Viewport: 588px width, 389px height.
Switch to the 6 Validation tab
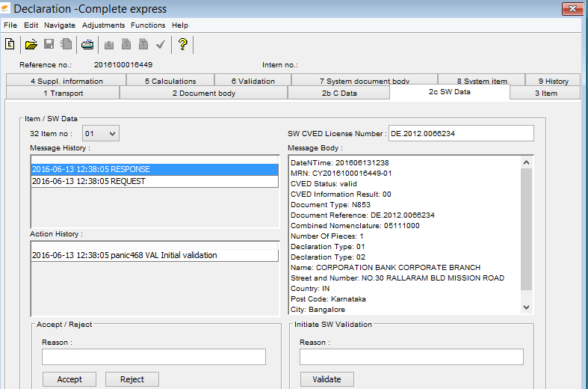point(253,81)
